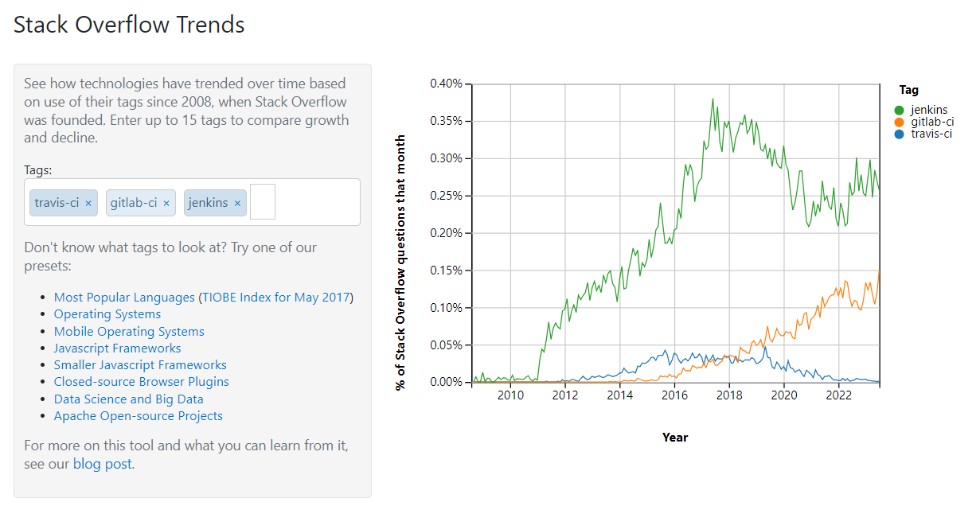Click the 0.30% y-axis label

pos(446,158)
